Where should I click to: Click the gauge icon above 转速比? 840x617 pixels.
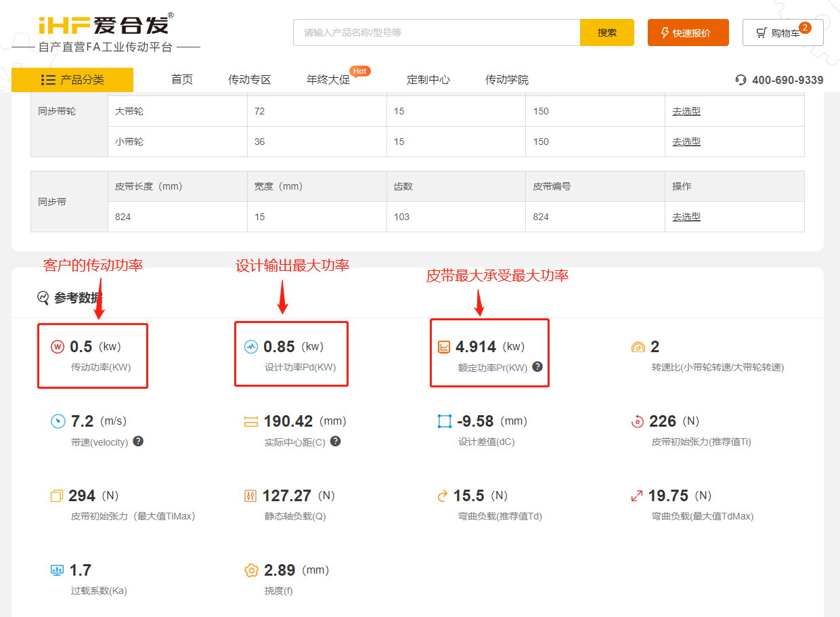click(639, 346)
